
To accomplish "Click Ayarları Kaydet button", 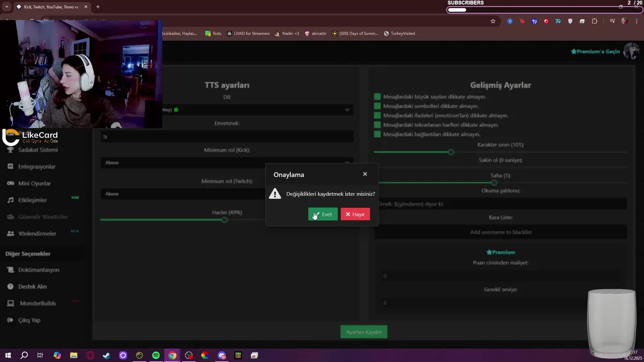I will (x=364, y=332).
